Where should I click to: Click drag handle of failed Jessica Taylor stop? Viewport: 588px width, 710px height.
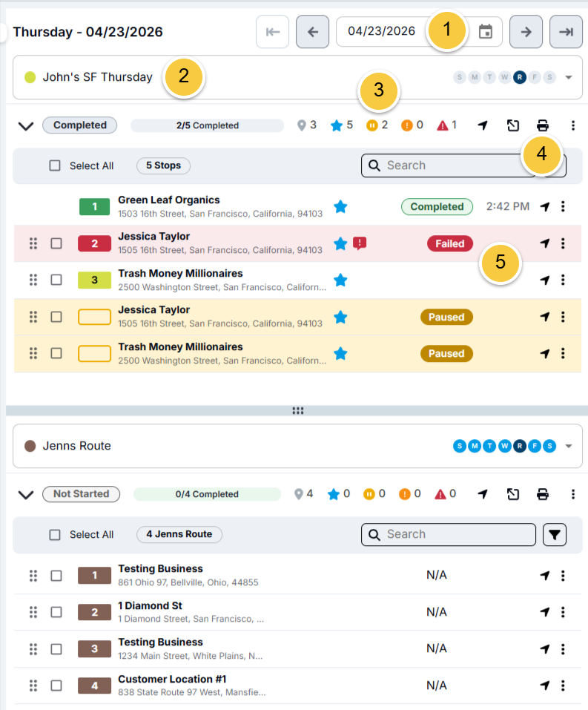pyautogui.click(x=33, y=243)
